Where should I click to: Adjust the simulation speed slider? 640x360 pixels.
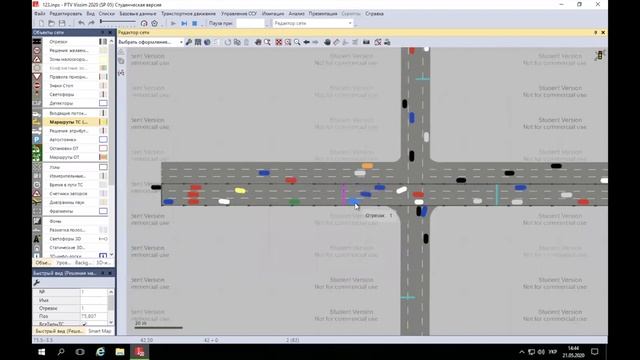pos(118,22)
